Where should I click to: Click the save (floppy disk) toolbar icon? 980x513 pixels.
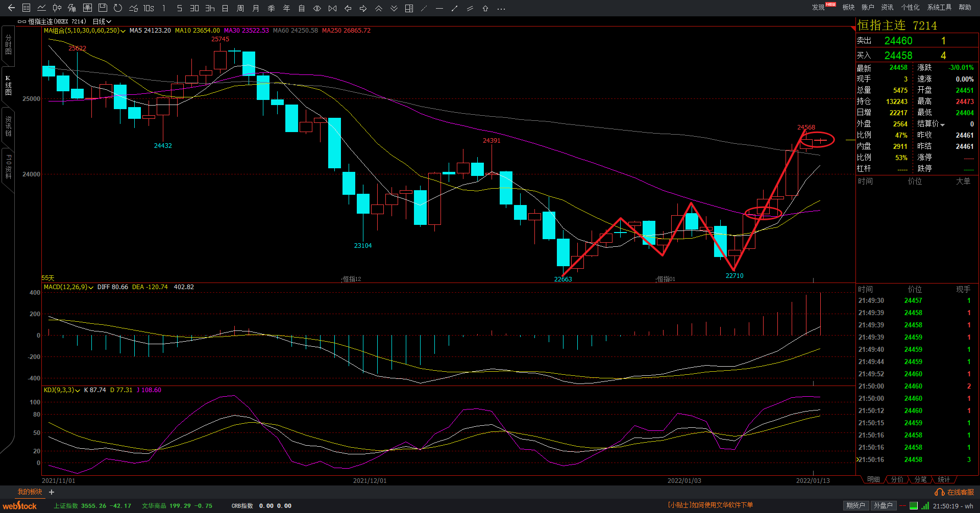pyautogui.click(x=103, y=8)
